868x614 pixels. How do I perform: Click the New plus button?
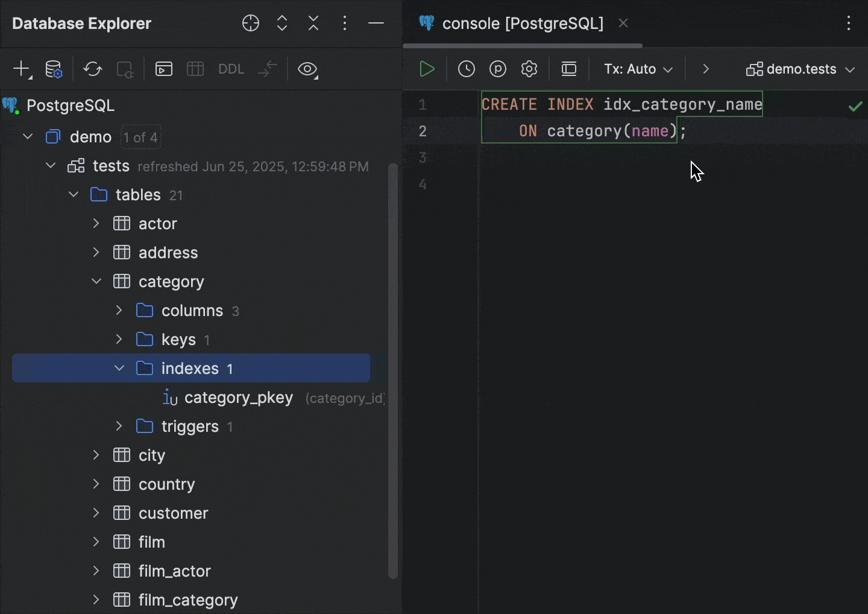pyautogui.click(x=22, y=69)
